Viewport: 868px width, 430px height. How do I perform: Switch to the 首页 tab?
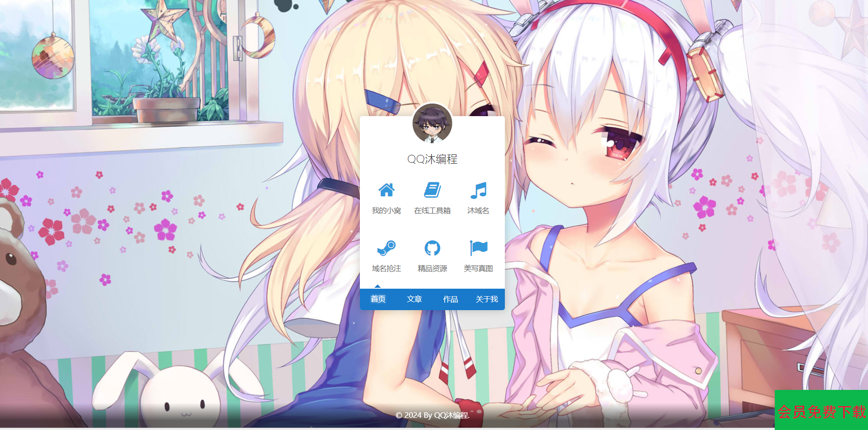pyautogui.click(x=378, y=299)
